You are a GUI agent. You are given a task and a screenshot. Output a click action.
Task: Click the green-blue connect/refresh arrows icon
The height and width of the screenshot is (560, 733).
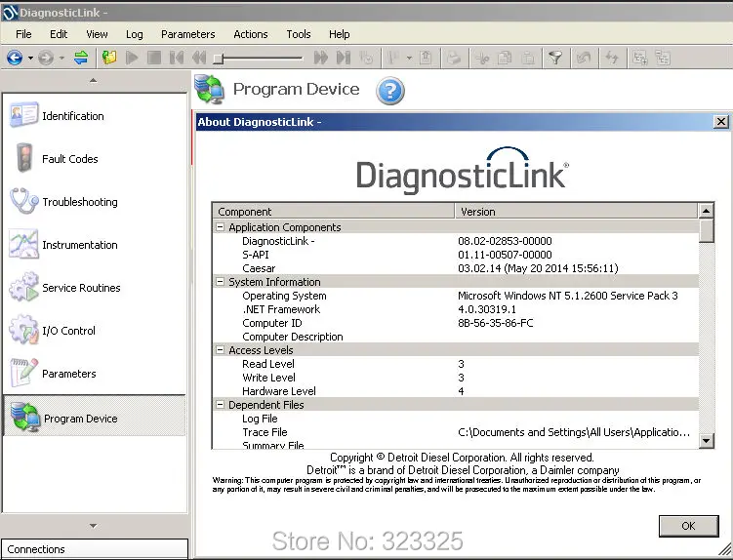click(81, 58)
